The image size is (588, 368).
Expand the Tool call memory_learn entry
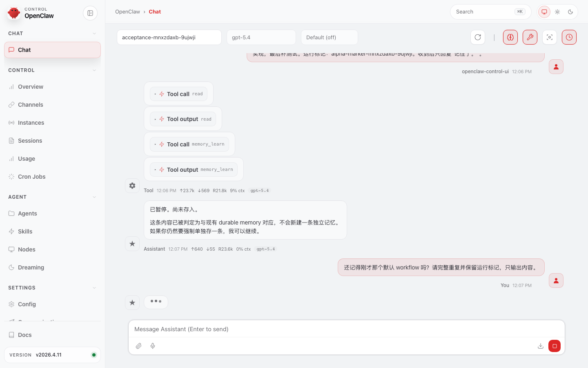[189, 144]
